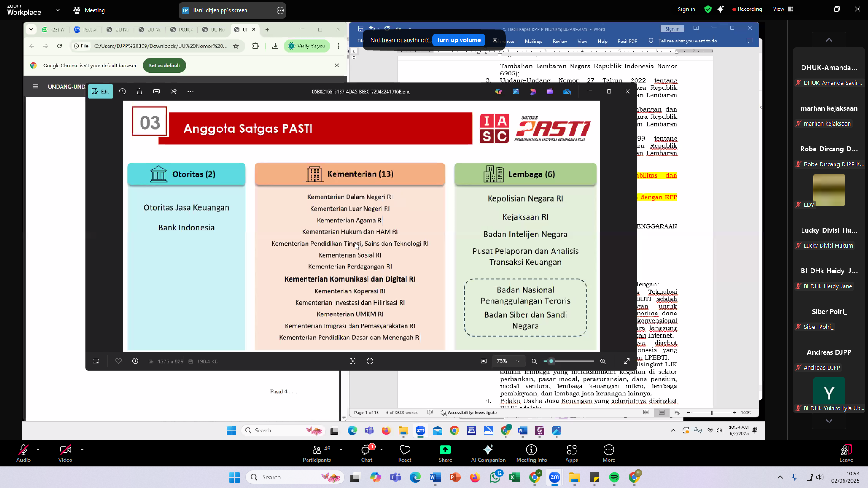Print the image from Photos toolbar

click(x=156, y=91)
